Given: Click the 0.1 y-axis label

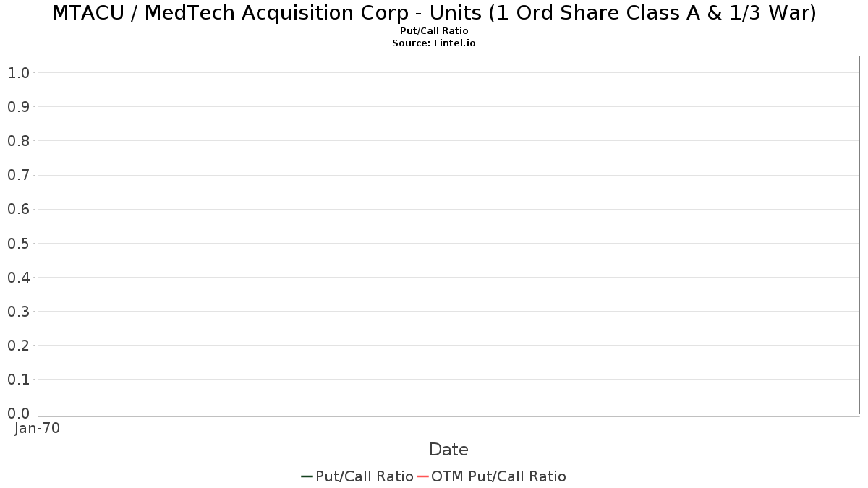Looking at the screenshot, I should (x=18, y=379).
